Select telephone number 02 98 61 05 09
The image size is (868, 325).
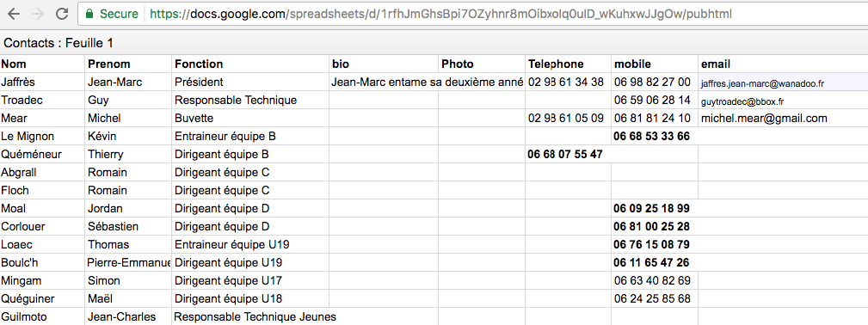point(568,119)
